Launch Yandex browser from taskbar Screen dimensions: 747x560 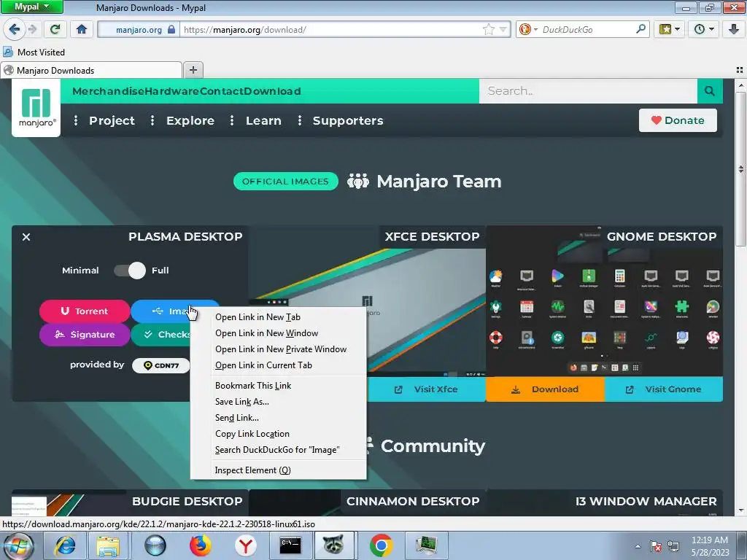(x=245, y=545)
